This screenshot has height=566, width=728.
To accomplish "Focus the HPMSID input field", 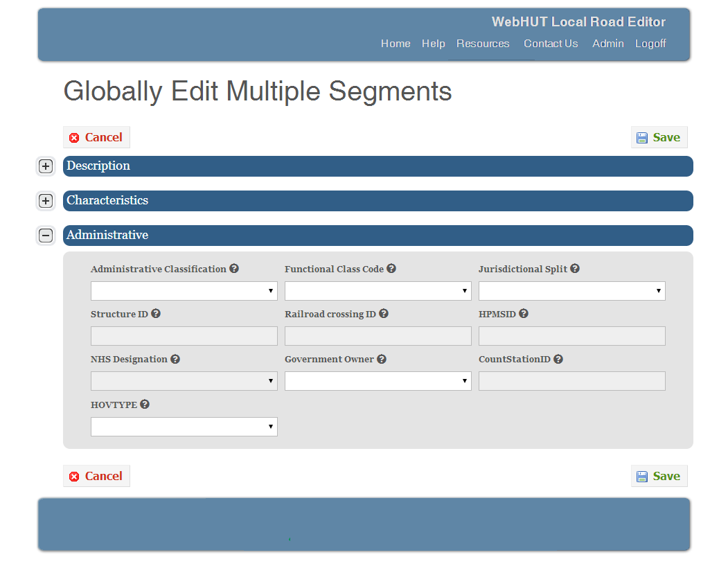I will pyautogui.click(x=572, y=336).
